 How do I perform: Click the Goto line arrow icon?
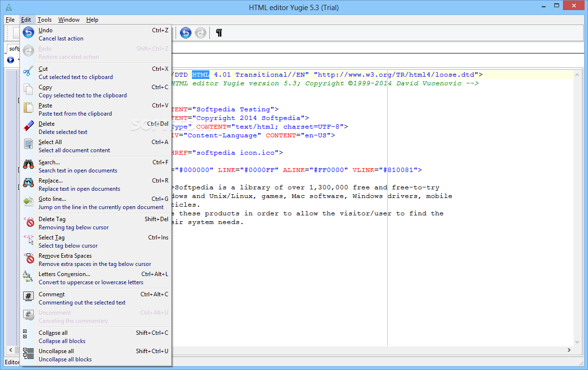(29, 201)
